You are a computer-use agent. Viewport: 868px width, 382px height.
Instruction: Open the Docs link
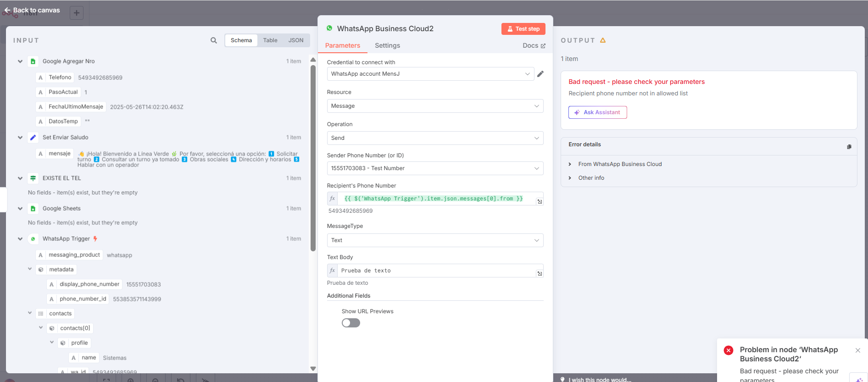[x=534, y=45]
